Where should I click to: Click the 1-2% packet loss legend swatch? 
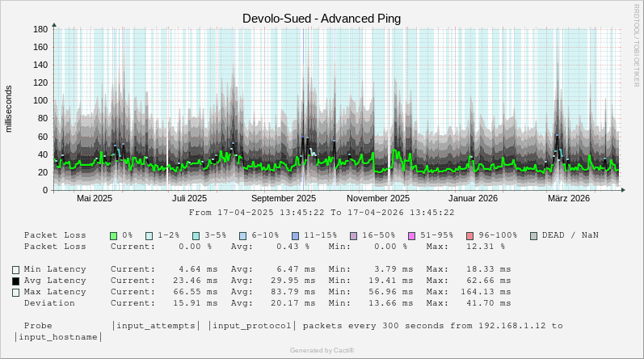[x=149, y=235]
